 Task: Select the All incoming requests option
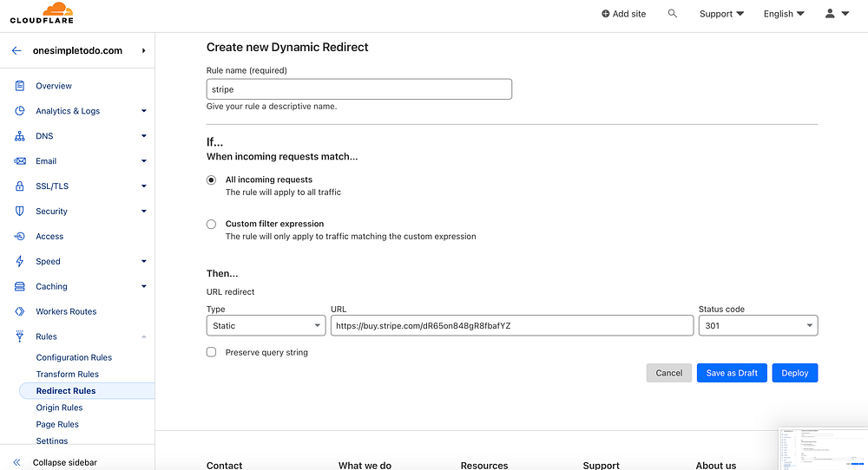coord(211,180)
